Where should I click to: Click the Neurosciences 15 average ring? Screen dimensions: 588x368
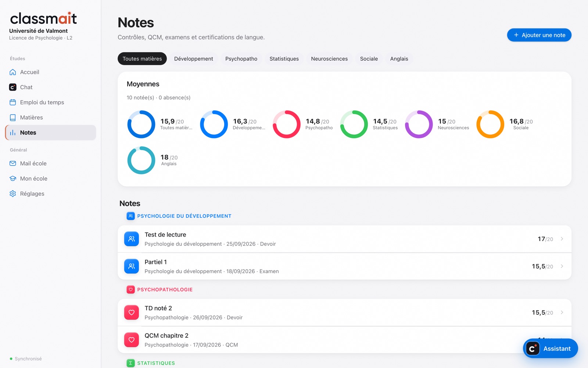[x=419, y=124]
